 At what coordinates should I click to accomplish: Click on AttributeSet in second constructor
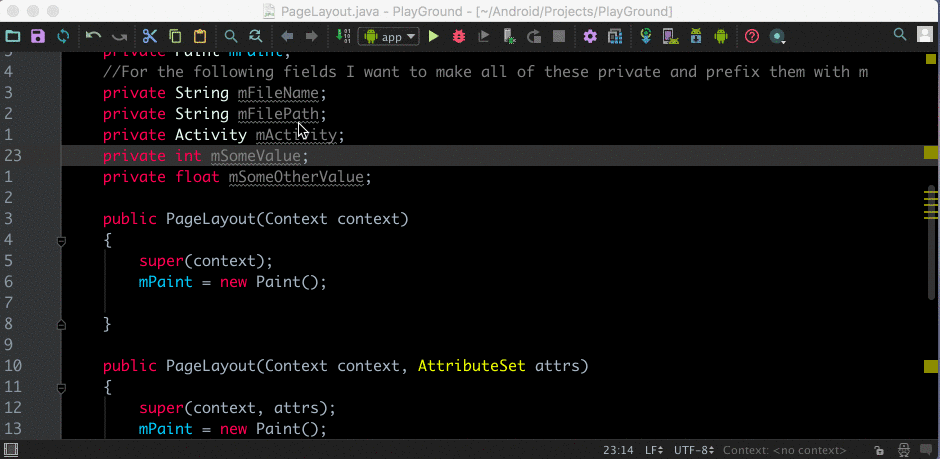click(x=471, y=366)
